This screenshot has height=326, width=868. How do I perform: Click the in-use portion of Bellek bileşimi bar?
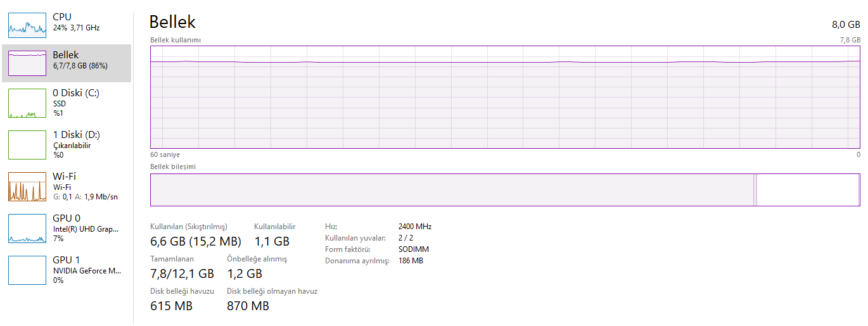451,190
